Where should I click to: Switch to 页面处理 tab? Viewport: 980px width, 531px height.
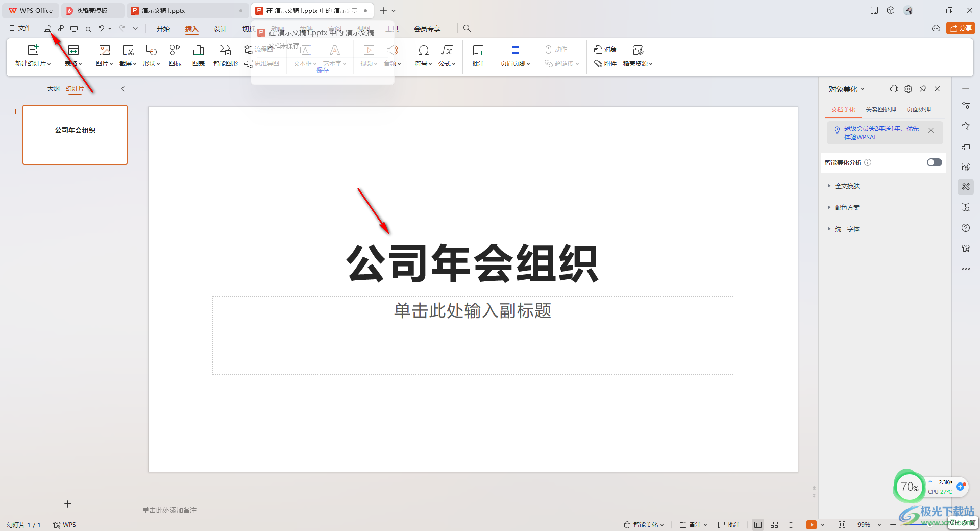tap(919, 110)
